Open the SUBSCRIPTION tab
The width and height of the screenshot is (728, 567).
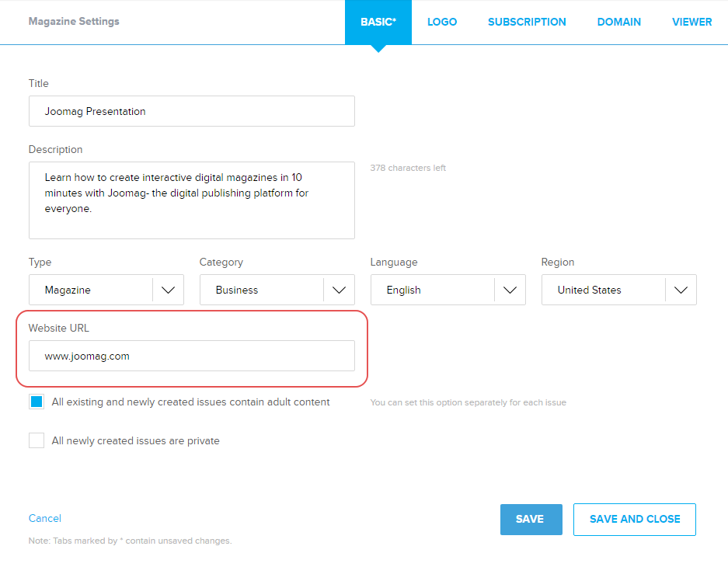pyautogui.click(x=527, y=22)
